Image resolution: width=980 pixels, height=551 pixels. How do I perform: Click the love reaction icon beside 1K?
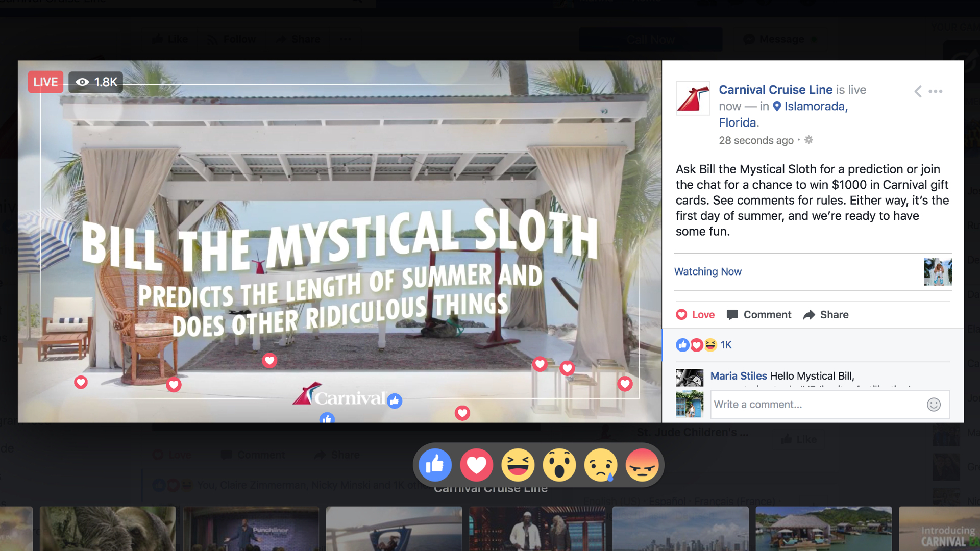point(697,345)
